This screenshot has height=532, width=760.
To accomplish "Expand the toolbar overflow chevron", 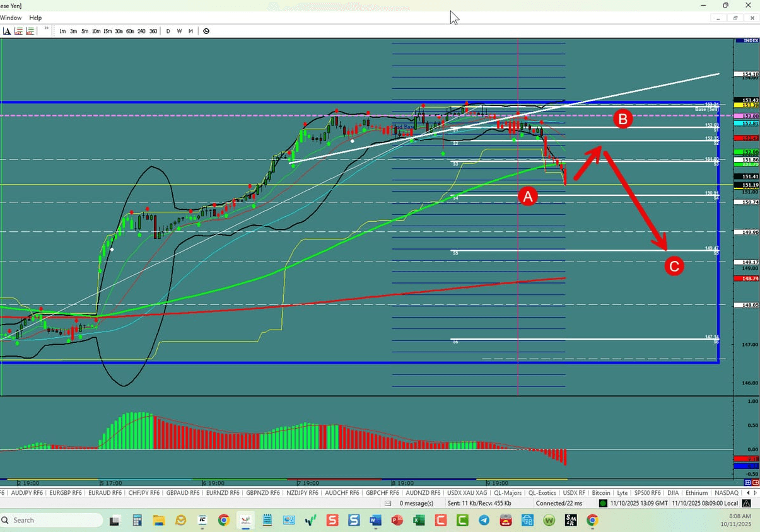I will point(45,29).
